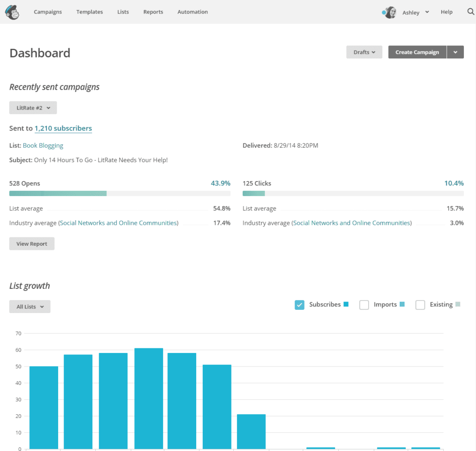
Task: Open the Automation section
Action: click(x=193, y=12)
